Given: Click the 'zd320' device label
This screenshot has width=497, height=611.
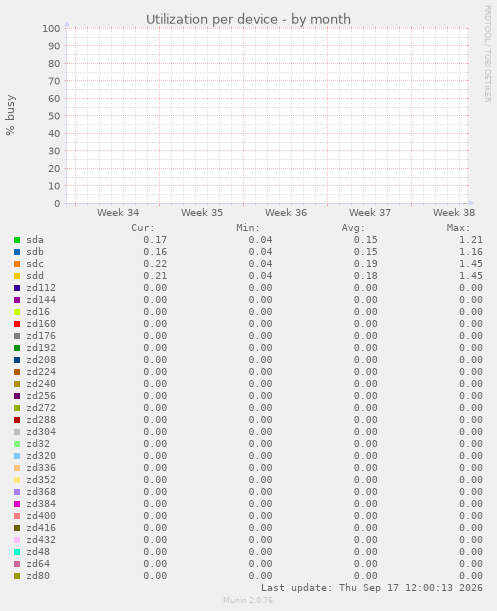Looking at the screenshot, I should tap(41, 456).
